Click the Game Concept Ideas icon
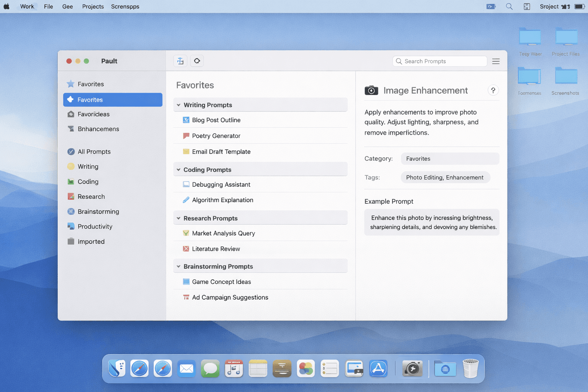This screenshot has width=588, height=392. (x=186, y=282)
